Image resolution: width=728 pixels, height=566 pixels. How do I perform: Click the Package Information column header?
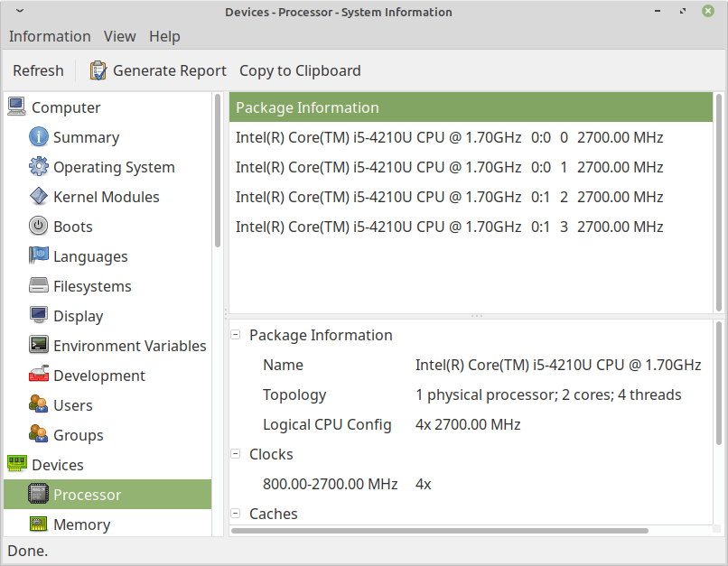tap(471, 107)
